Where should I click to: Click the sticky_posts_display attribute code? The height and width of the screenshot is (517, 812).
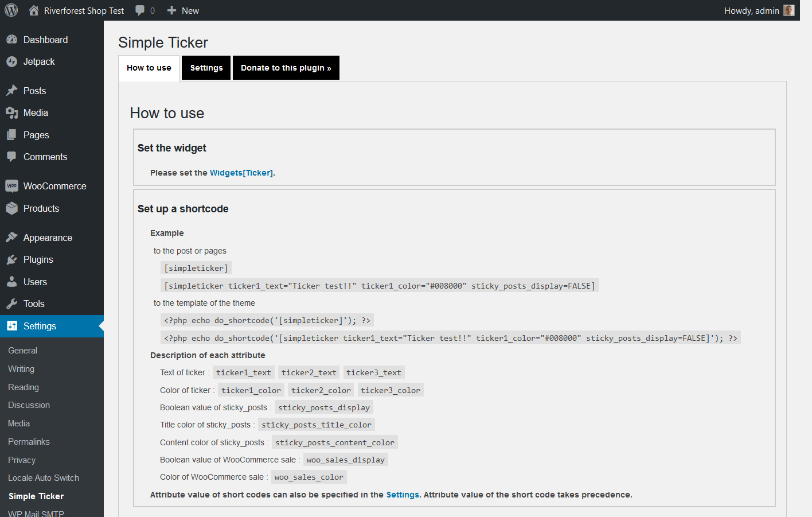[x=324, y=407]
